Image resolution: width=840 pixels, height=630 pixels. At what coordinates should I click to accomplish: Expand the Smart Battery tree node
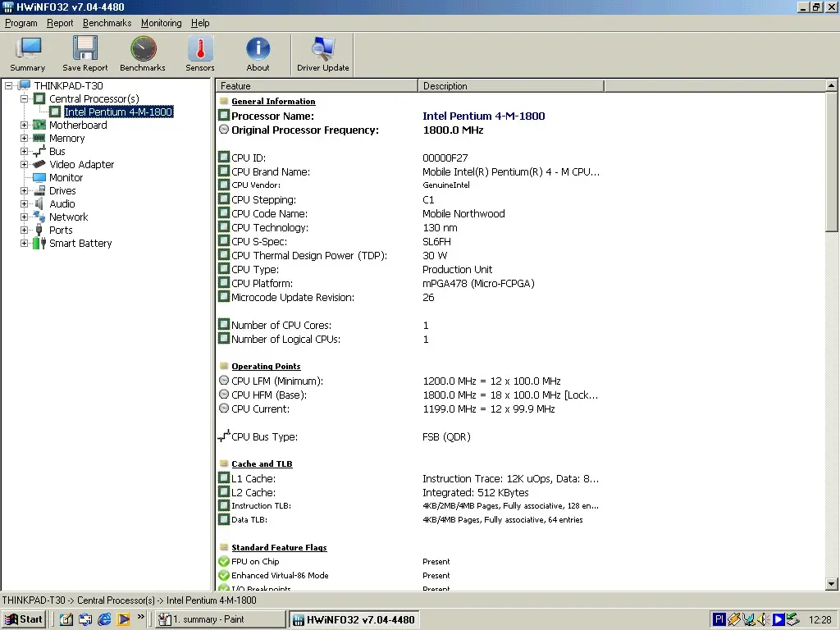(24, 243)
